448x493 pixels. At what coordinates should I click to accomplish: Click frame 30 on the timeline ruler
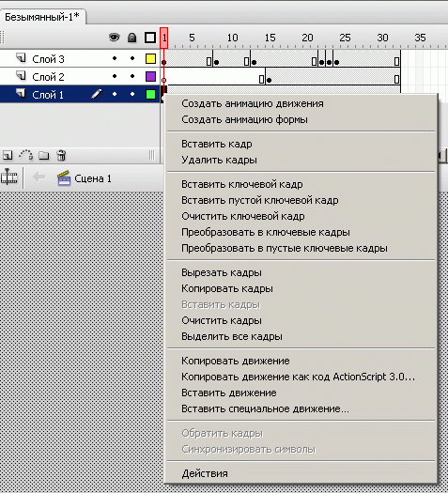[382, 38]
